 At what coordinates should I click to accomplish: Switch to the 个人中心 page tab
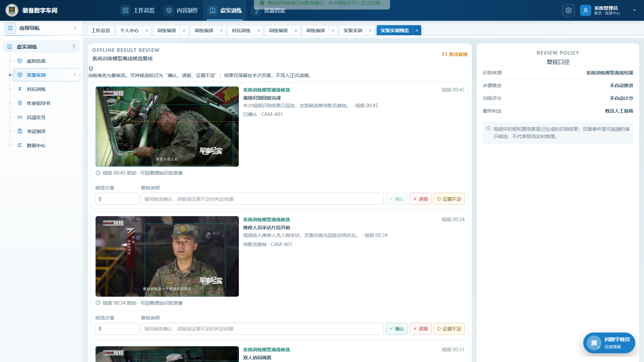(x=129, y=31)
